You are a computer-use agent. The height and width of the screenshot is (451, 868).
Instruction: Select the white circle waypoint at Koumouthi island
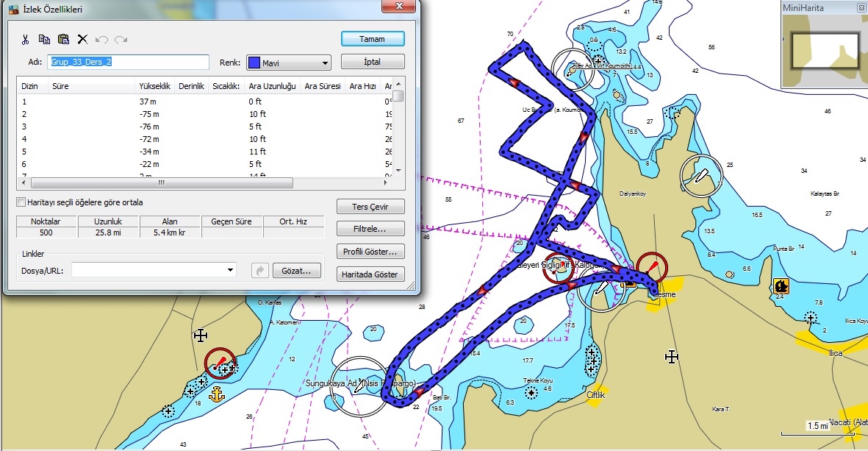pos(573,69)
